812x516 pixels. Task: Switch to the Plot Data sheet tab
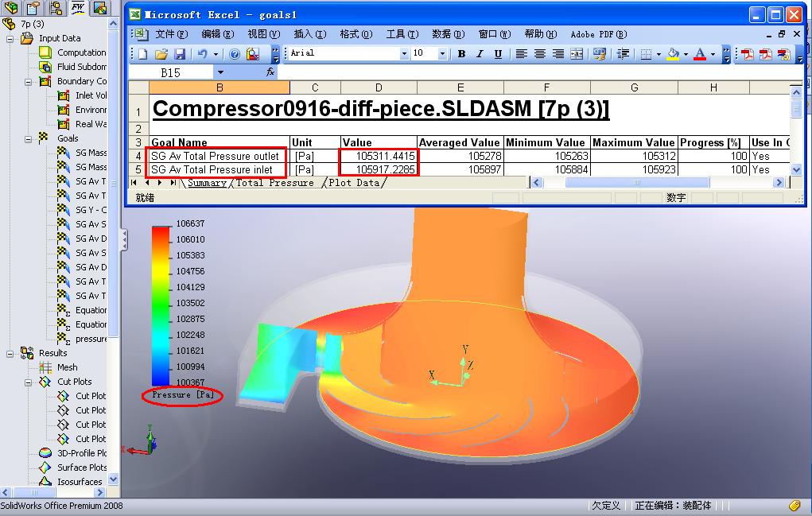(x=354, y=183)
